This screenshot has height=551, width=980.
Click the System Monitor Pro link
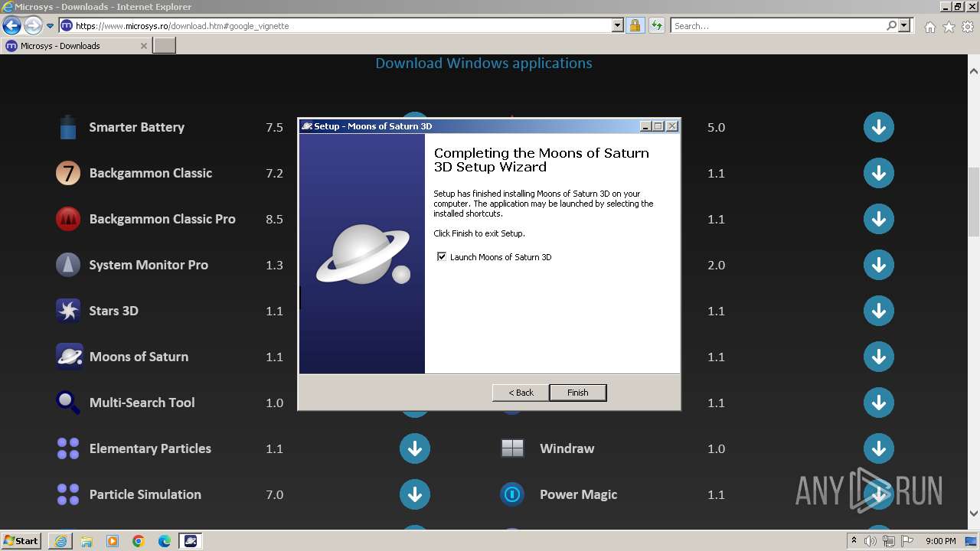point(149,265)
